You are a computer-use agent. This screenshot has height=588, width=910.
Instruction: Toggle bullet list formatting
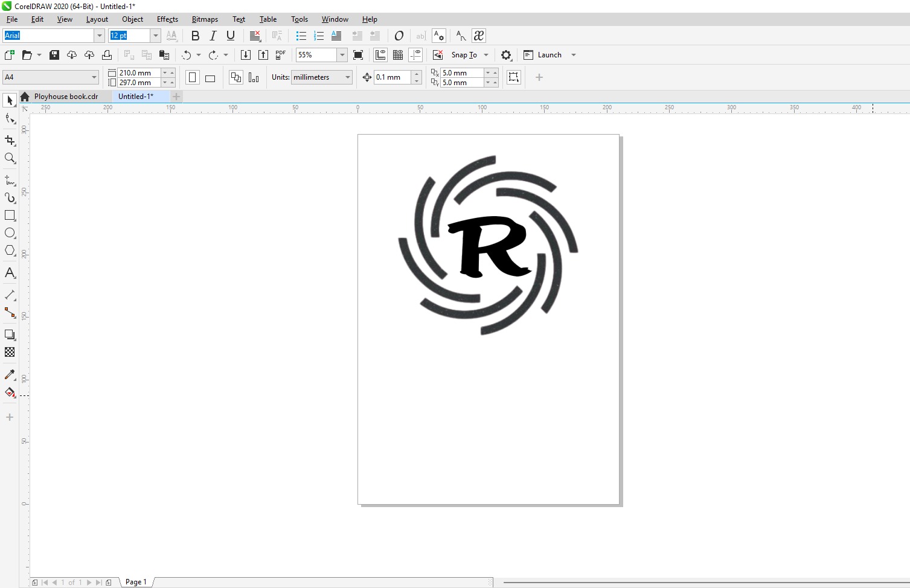click(x=301, y=36)
